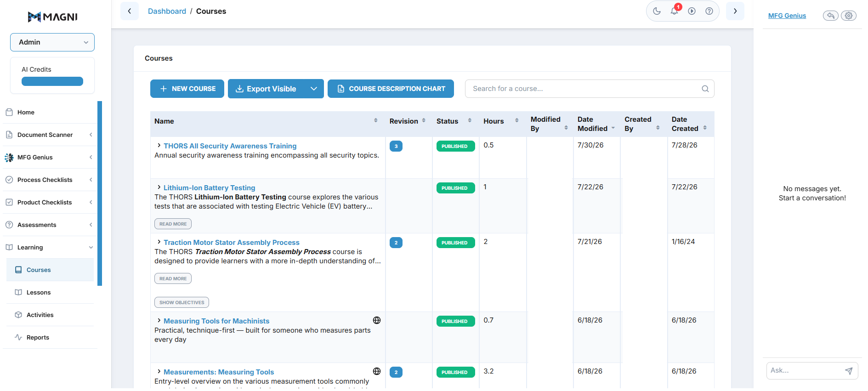The width and height of the screenshot is (868, 391).
Task: Toggle dark mode with moon icon
Action: [657, 11]
